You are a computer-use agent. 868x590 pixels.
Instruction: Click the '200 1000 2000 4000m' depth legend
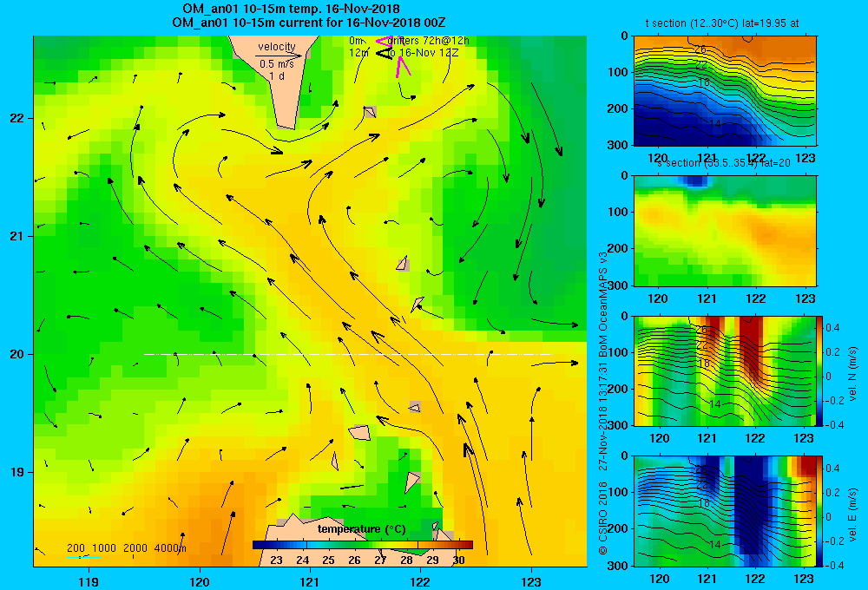tap(128, 548)
